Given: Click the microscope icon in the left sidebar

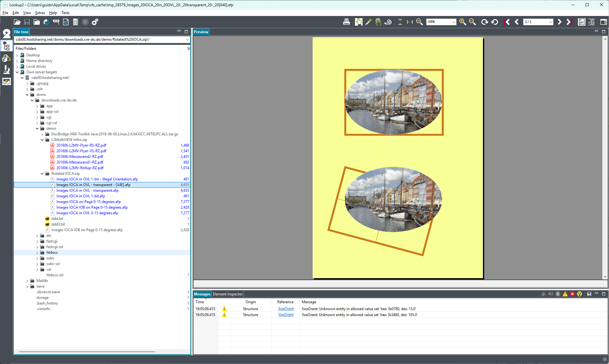Looking at the screenshot, I should coord(7,70).
